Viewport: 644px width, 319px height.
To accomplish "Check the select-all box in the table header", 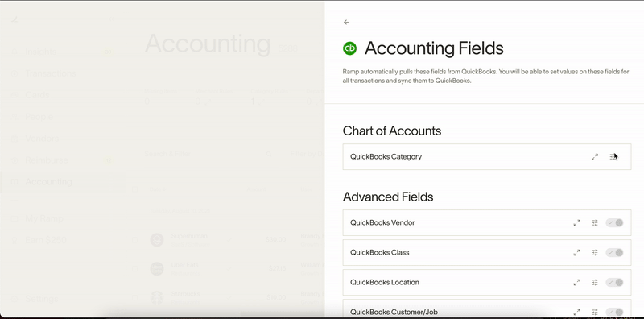I will [x=134, y=189].
